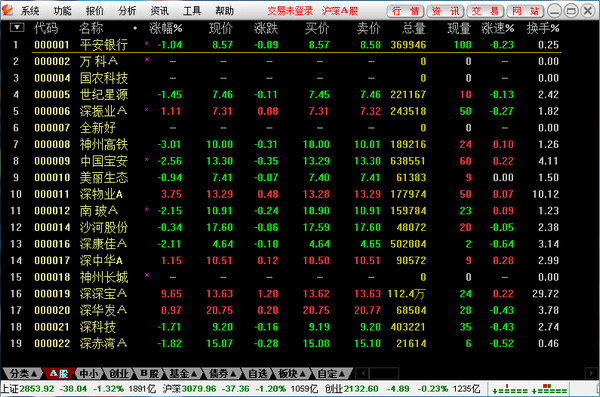600x397 pixels.
Task: Sort by the 总量 column header
Action: pyautogui.click(x=414, y=28)
